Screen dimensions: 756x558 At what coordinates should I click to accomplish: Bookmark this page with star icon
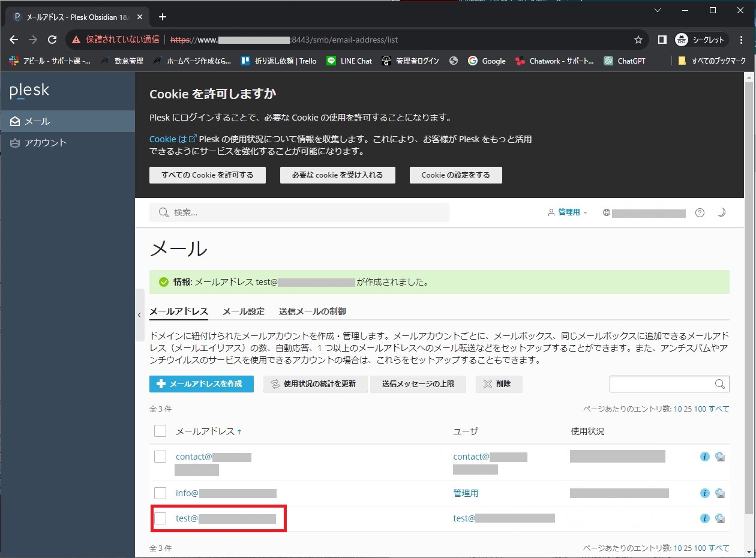click(638, 40)
